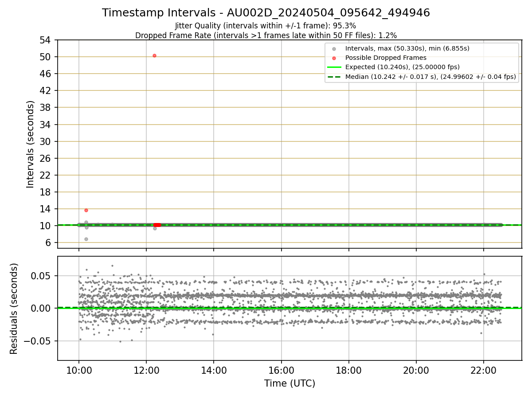This screenshot has width=532, height=399.
Task: Click the red dropped-frame point near 14 seconds
Action: point(86,210)
